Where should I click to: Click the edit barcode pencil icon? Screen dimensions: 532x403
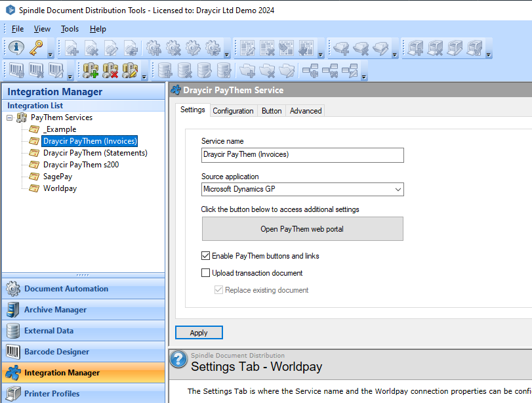56,71
